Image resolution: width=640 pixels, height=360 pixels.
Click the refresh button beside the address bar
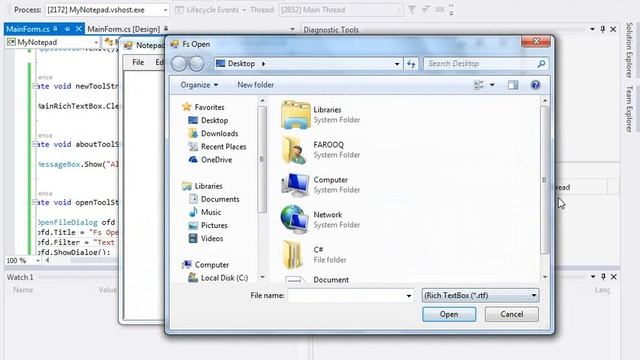tap(411, 64)
